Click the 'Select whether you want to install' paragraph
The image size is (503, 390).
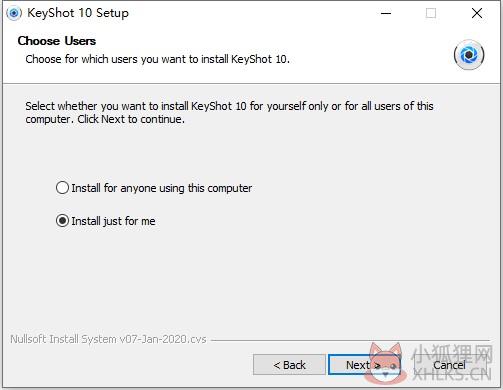229,112
